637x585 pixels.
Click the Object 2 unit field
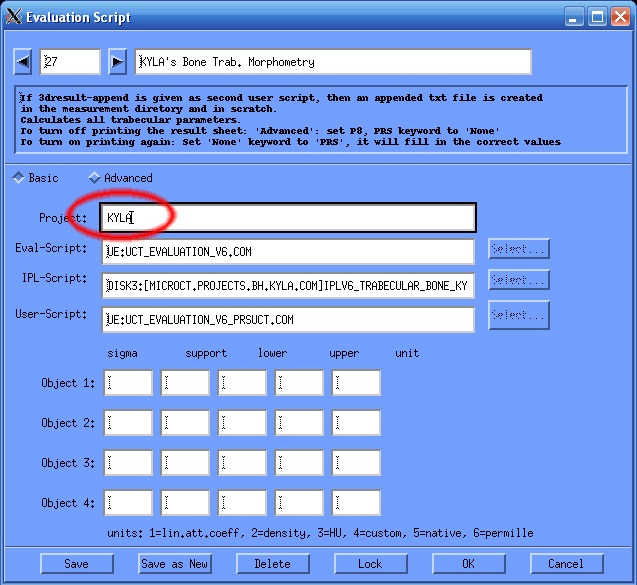[356, 422]
